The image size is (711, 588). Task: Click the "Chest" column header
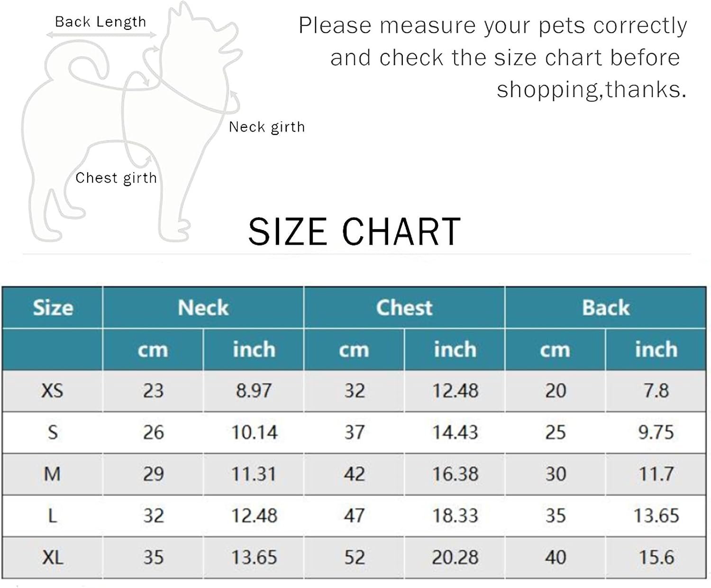click(x=404, y=308)
